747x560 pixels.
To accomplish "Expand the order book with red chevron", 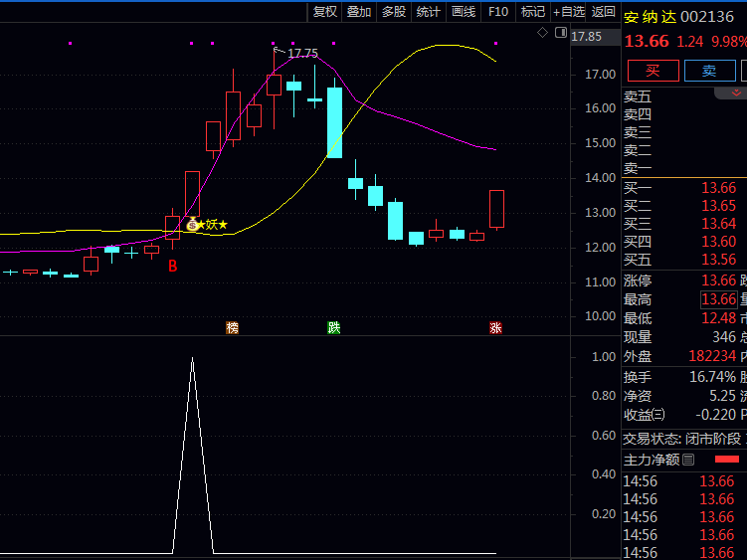I will click(731, 93).
